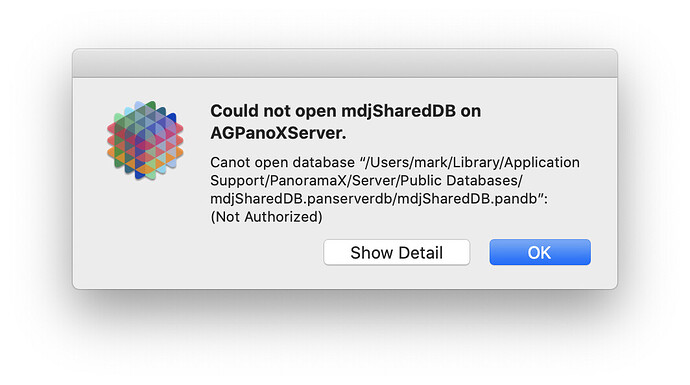Viewport: 690px width, 385px height.
Task: Click the dialog's gray title bar
Action: click(345, 63)
